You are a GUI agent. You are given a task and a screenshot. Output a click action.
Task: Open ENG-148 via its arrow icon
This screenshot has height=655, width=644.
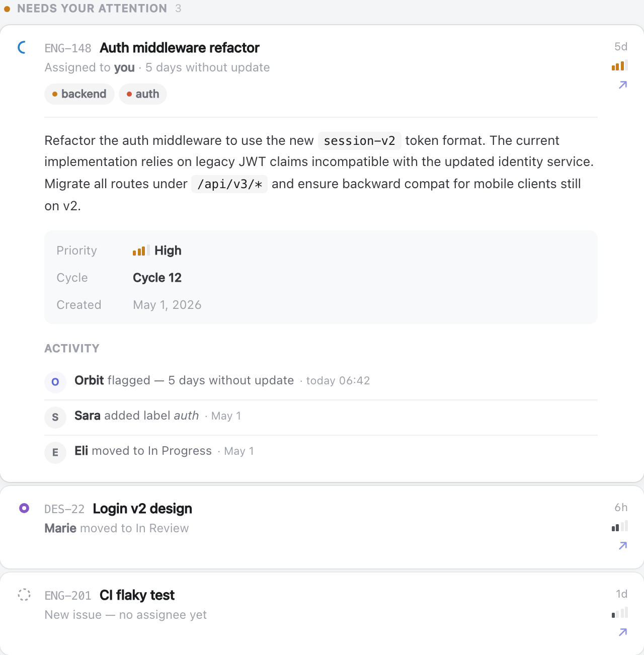(x=623, y=85)
